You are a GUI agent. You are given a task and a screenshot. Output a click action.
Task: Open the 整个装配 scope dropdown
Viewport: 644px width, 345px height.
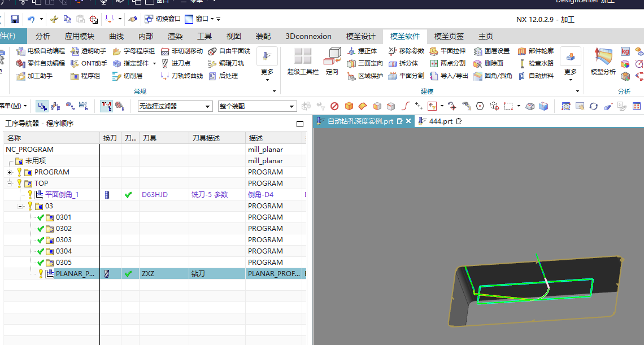tap(257, 106)
